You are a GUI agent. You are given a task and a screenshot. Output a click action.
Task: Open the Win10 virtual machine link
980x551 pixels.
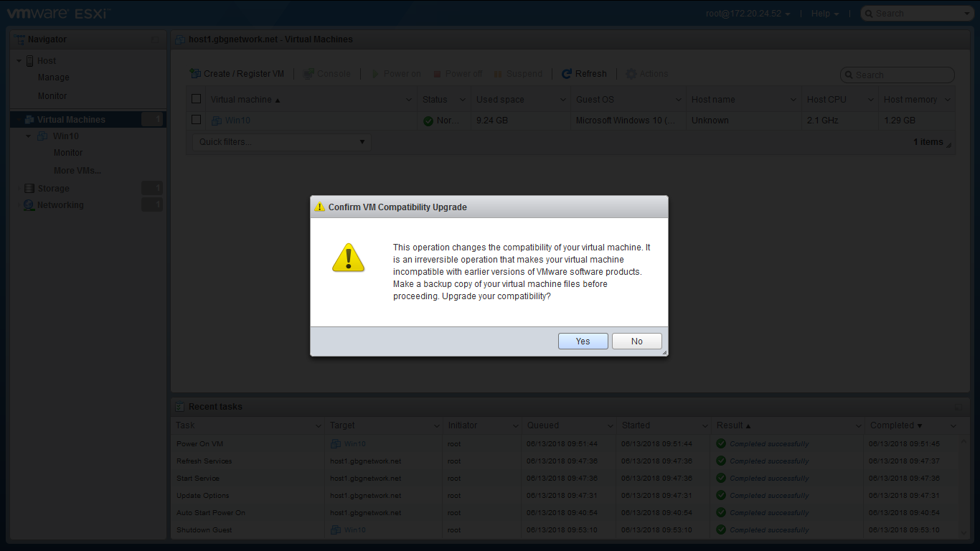tap(237, 121)
